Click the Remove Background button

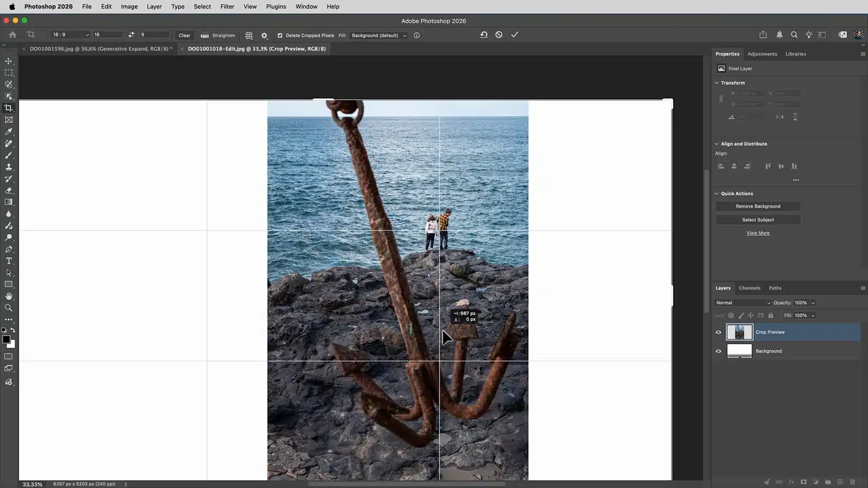pyautogui.click(x=758, y=206)
